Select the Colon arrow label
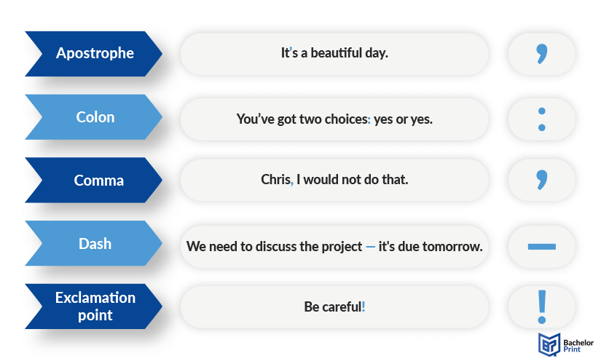Screen dimensions: 601x364 coord(93,117)
